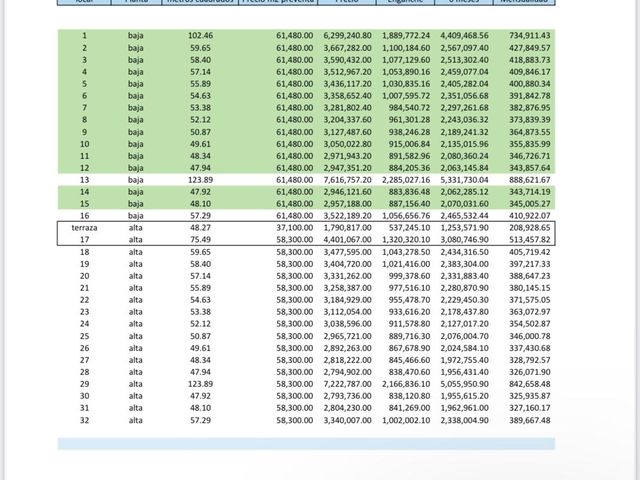Select the 3,038,596.00 price for local 24
Viewport: 640px width, 480px height.
(347, 324)
